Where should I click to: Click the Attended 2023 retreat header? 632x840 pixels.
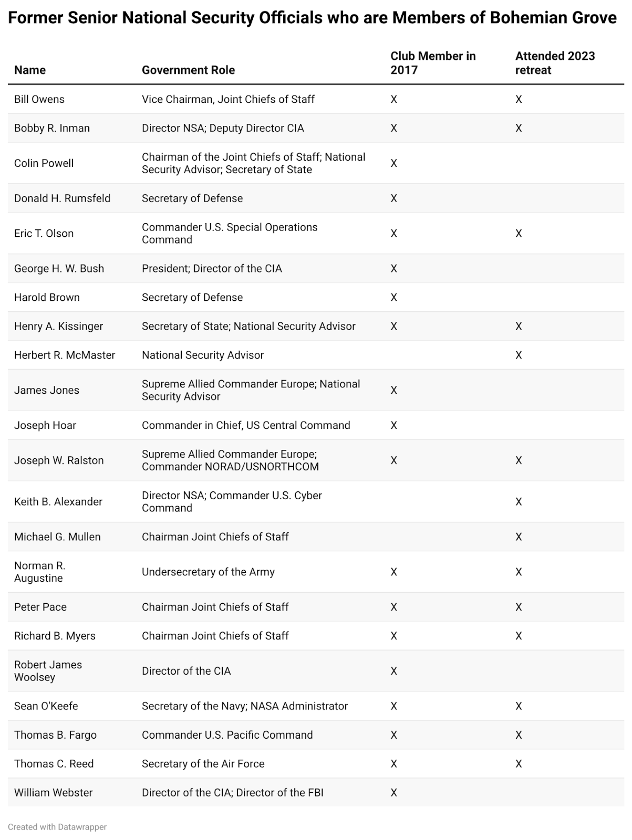point(555,63)
